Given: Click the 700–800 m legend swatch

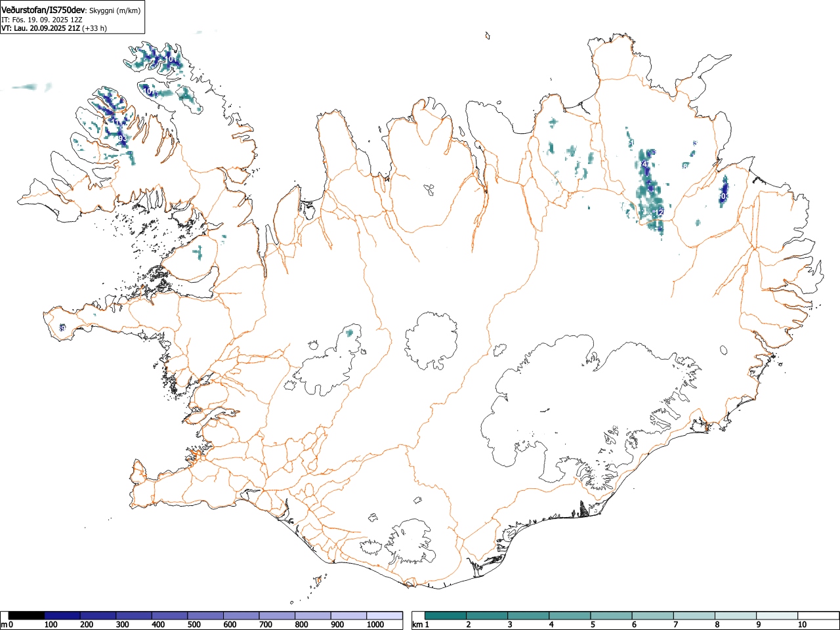Looking at the screenshot, I should pyautogui.click(x=277, y=616).
